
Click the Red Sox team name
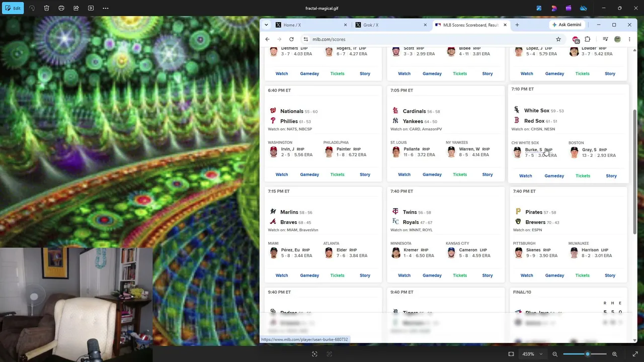pyautogui.click(x=534, y=121)
